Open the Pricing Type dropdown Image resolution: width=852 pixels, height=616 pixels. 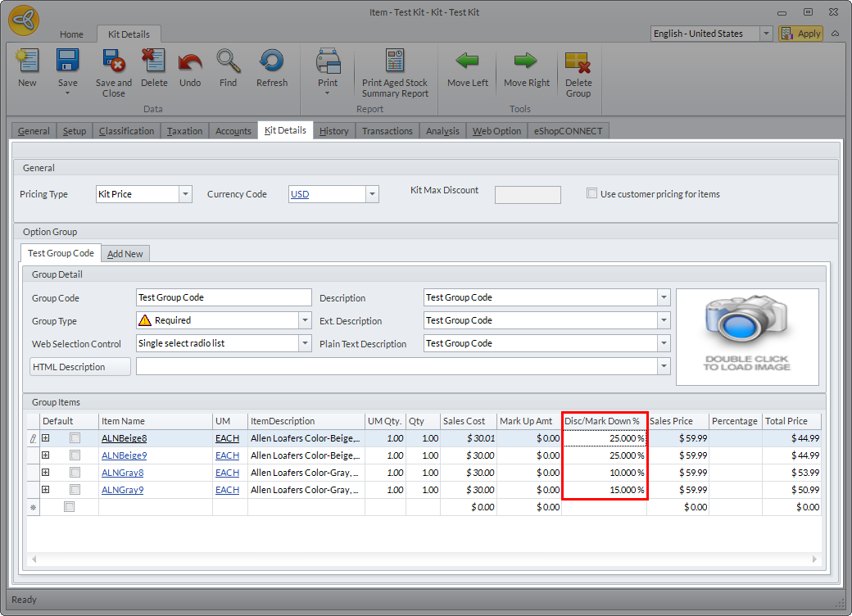[x=185, y=194]
